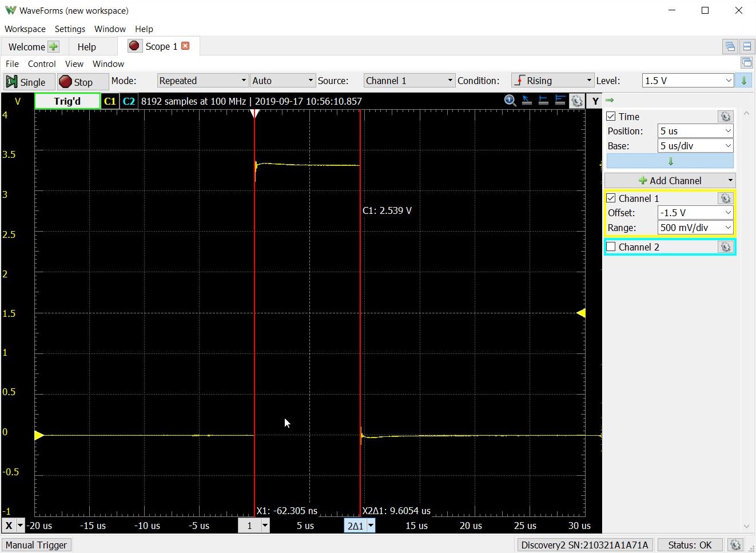756x553 pixels.
Task: Click the Add Channel control
Action: pyautogui.click(x=670, y=180)
